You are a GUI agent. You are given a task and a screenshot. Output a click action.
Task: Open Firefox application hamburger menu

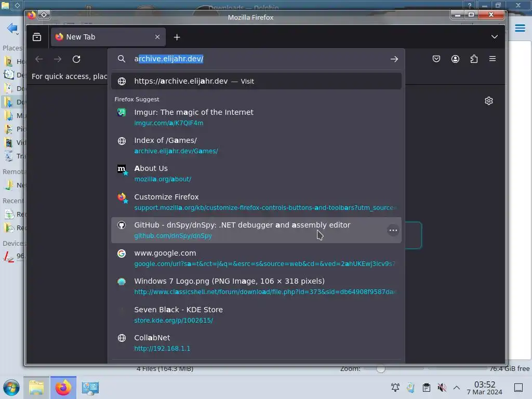pos(493,59)
